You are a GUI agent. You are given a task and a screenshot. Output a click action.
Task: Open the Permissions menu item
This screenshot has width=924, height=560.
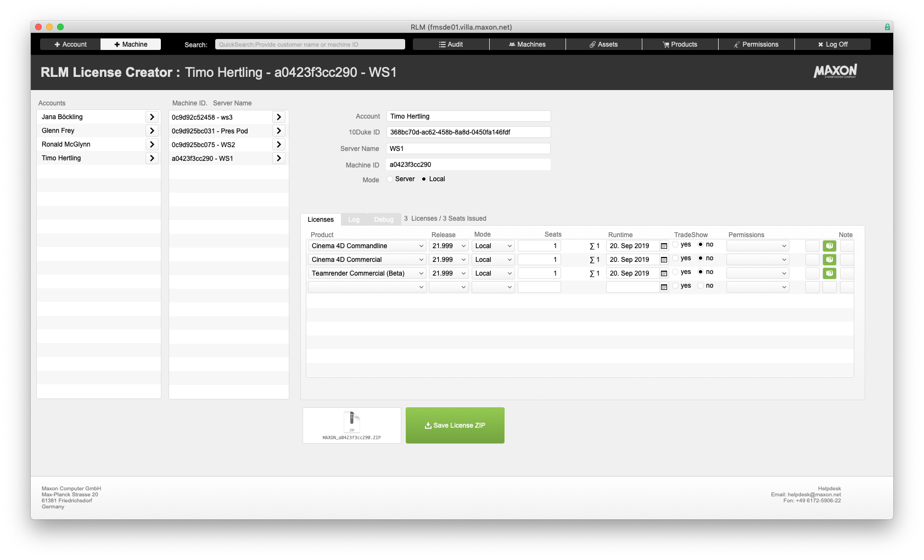(756, 44)
